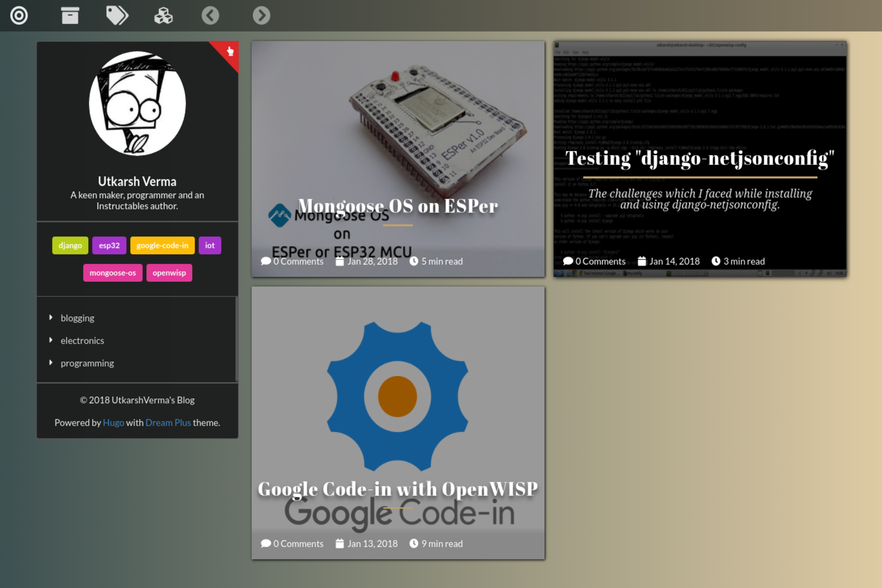Click the cubes categories icon

163,15
